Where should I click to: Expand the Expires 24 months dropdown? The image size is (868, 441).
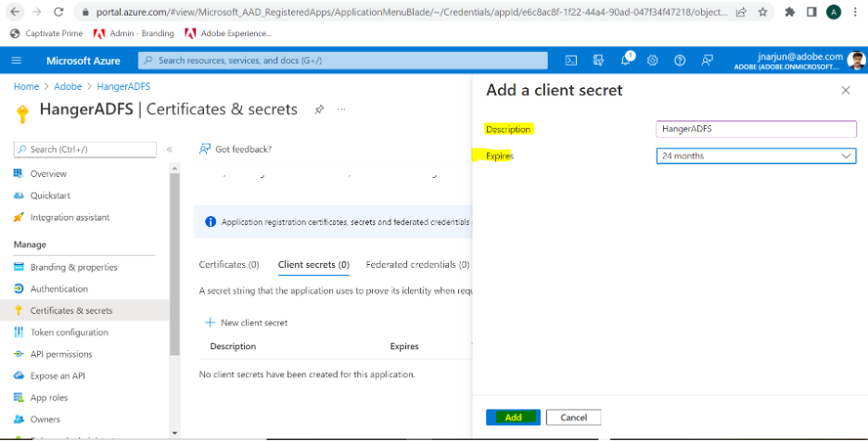point(756,156)
